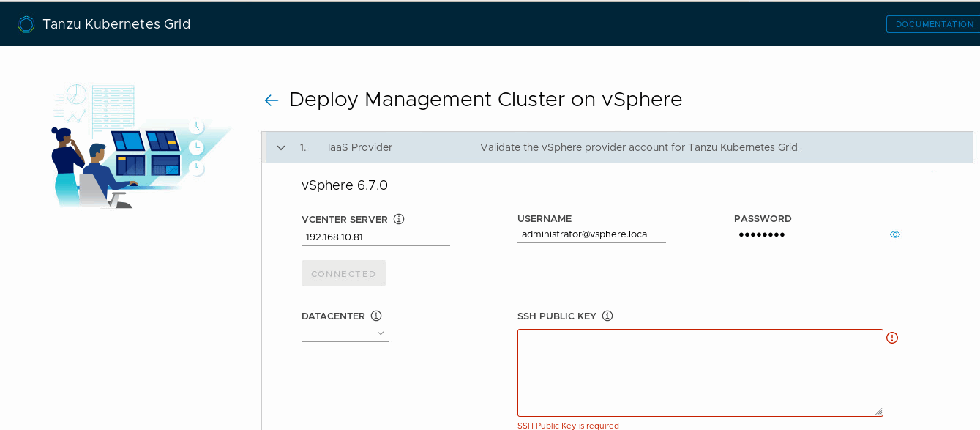
Task: Click the Connected button
Action: click(343, 273)
